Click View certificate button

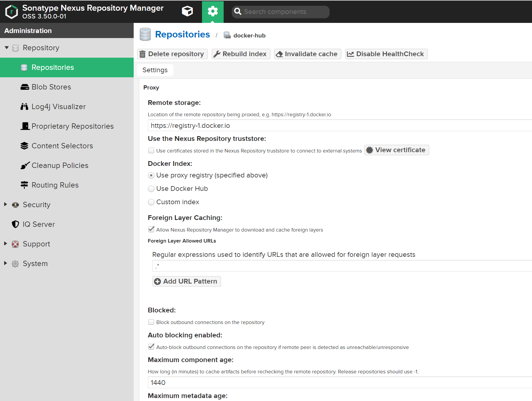[x=397, y=150]
